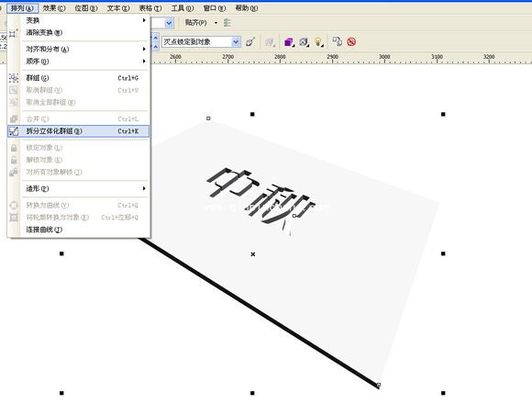Click the middle-left selection handle

coord(61,253)
